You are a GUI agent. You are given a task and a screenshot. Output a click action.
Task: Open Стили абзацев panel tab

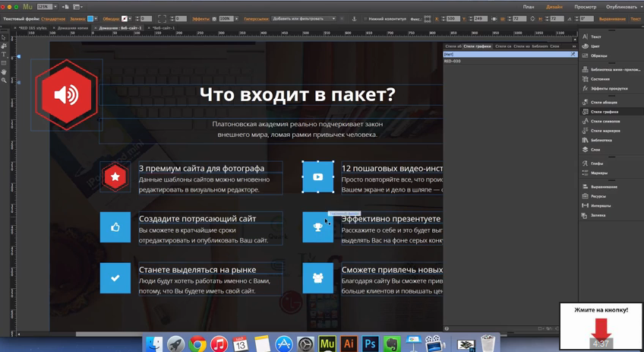(453, 46)
